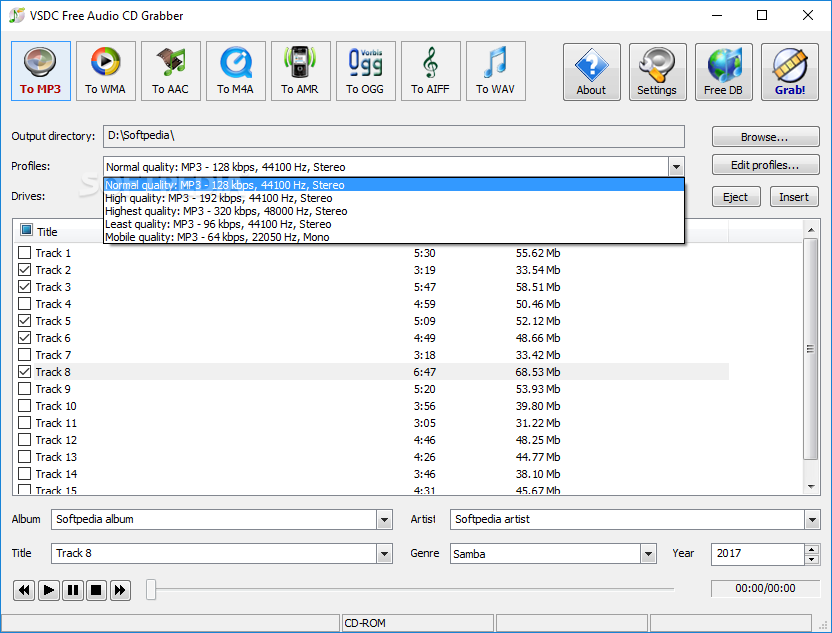The height and width of the screenshot is (633, 832).
Task: Enable the Track 4 checkbox
Action: pyautogui.click(x=24, y=303)
